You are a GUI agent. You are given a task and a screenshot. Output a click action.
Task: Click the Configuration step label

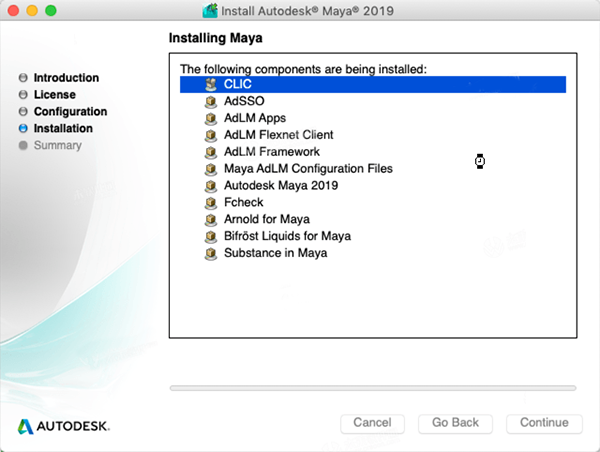click(70, 111)
